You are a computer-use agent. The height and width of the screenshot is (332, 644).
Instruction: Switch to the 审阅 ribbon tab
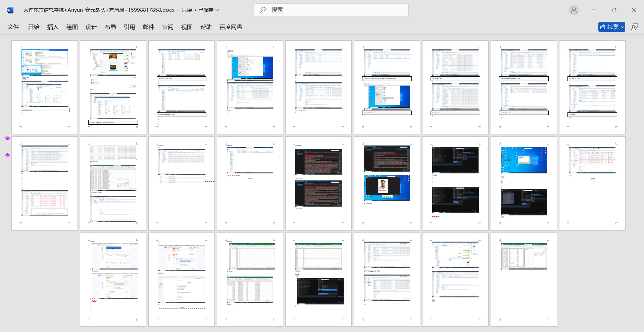coord(168,27)
